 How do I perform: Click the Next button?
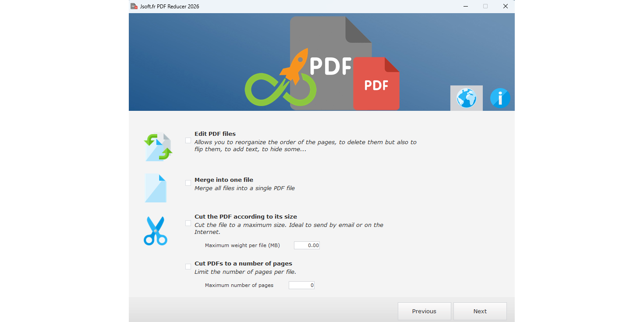click(480, 311)
